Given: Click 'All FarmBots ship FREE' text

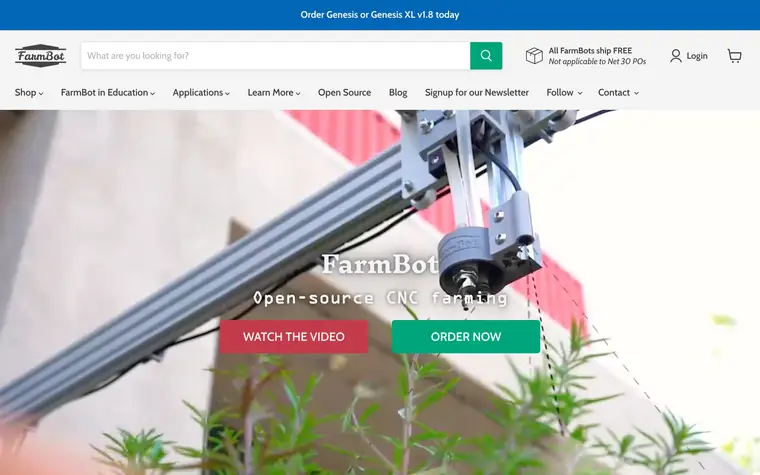Looking at the screenshot, I should click(590, 50).
